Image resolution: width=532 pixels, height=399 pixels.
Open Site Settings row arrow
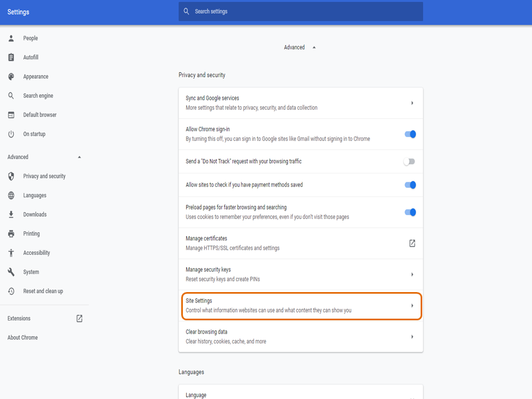point(412,306)
